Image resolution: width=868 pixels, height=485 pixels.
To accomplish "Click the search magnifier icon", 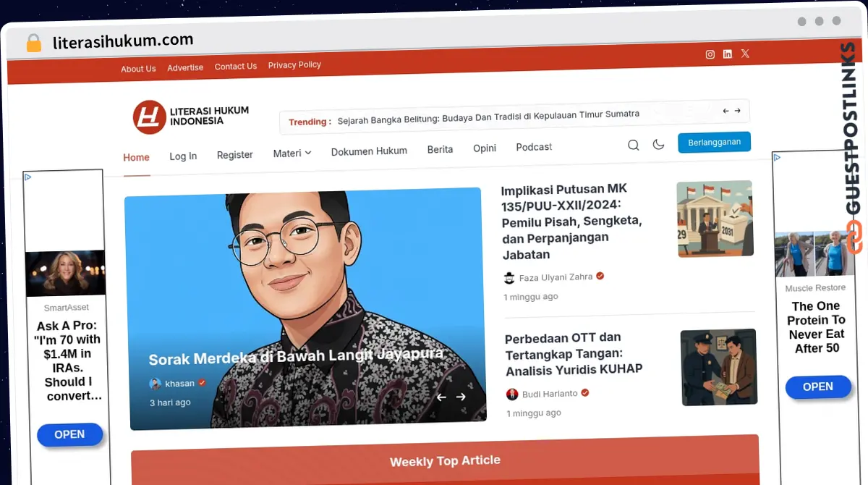I will pos(633,145).
